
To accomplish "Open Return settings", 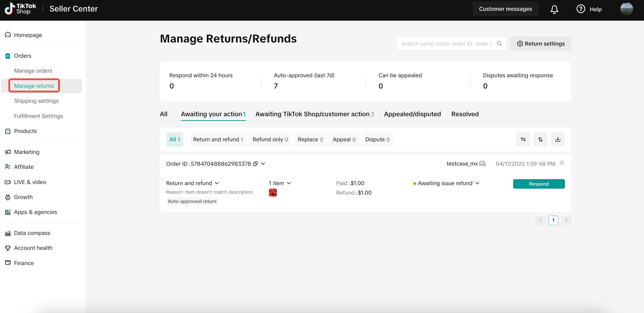I will (x=540, y=44).
